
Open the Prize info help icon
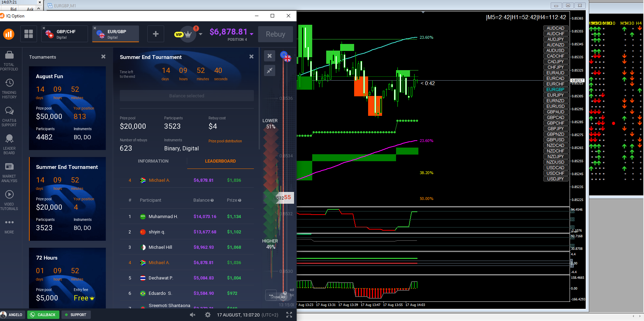240,200
